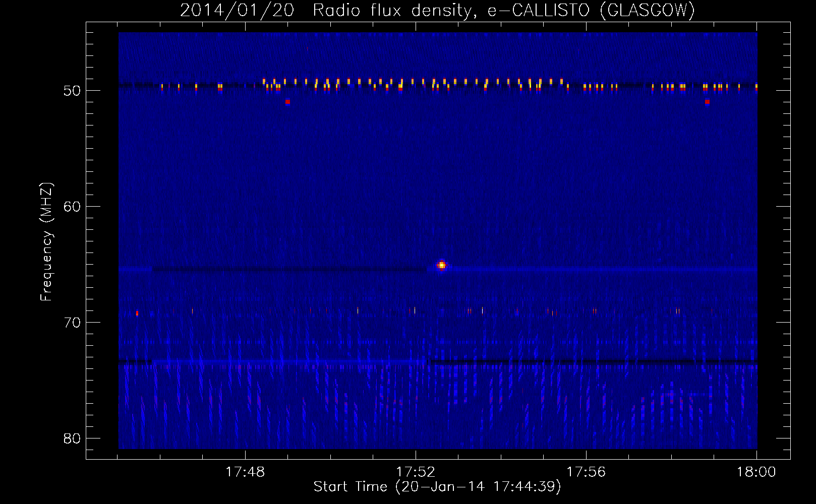Click the red spot near 51 MHz at 17:59
Image resolution: width=816 pixels, height=504 pixels.
click(707, 102)
